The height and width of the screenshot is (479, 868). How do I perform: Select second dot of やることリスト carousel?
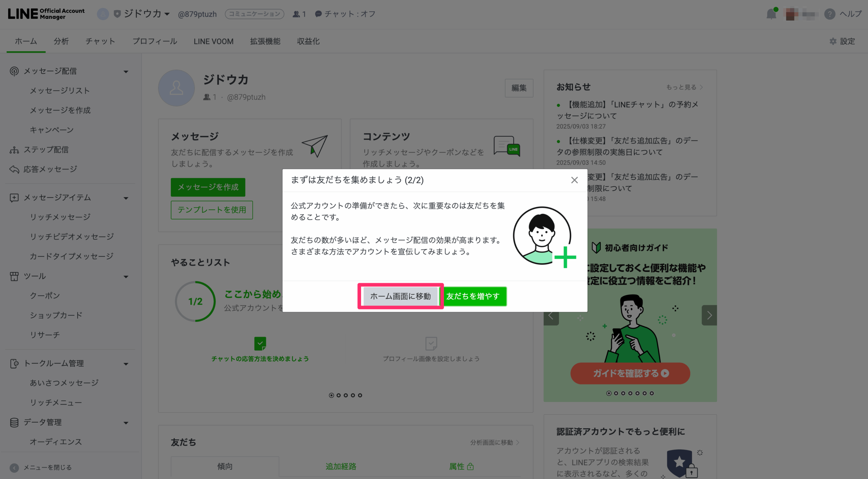pos(338,395)
